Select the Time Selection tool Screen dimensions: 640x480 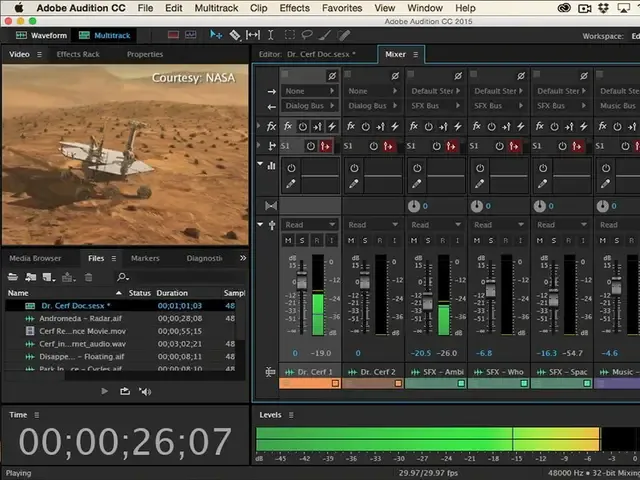click(x=271, y=35)
